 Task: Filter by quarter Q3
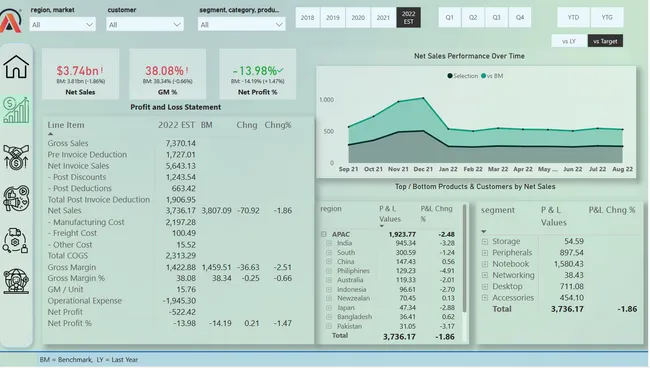click(x=497, y=17)
